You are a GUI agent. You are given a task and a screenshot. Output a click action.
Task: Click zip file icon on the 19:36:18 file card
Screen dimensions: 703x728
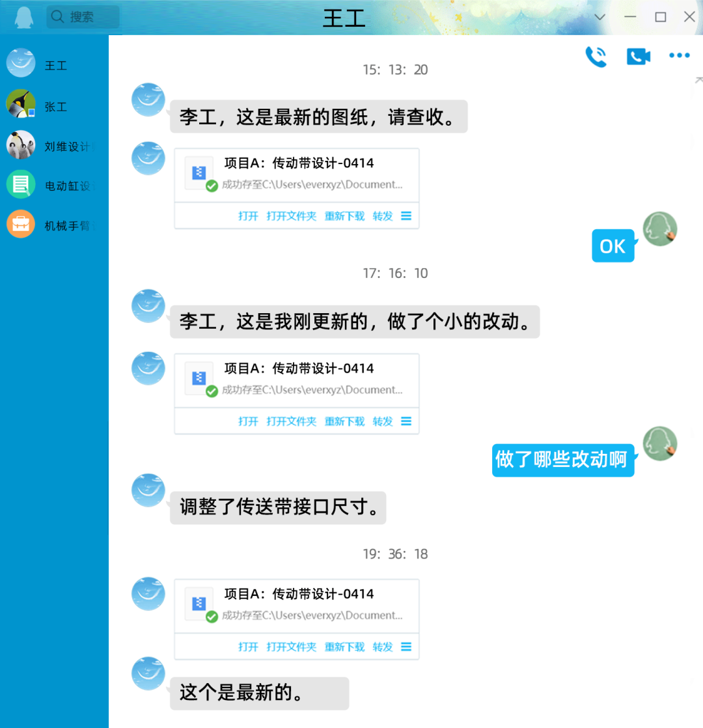point(199,604)
